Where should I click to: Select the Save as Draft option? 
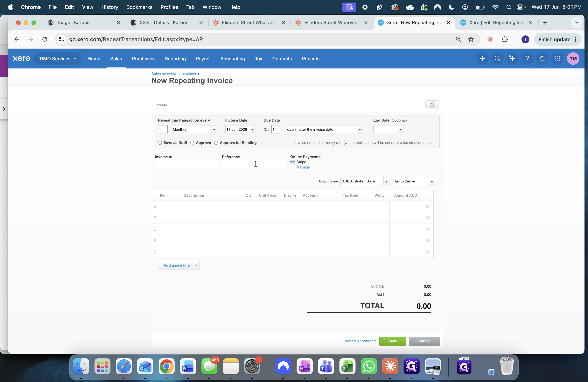tap(160, 143)
